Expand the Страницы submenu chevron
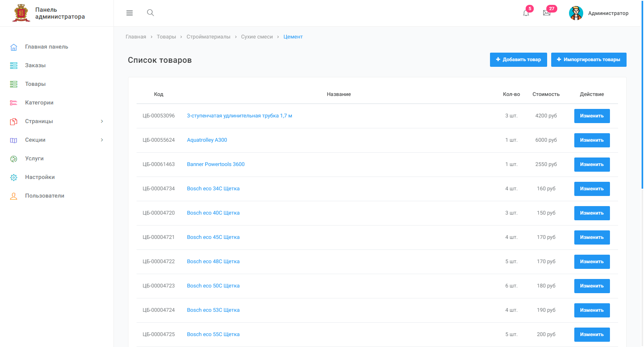Image resolution: width=644 pixels, height=347 pixels. 102,121
